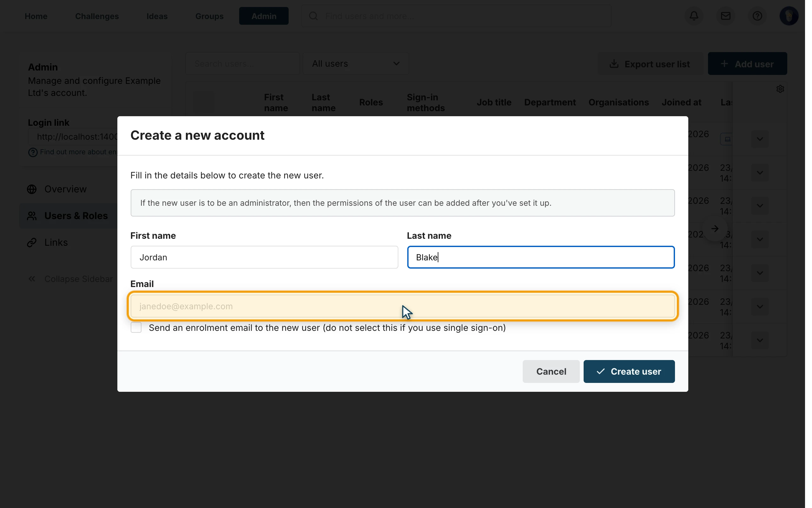Click the Job title column header

click(x=494, y=103)
